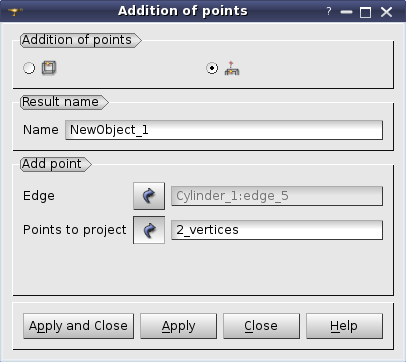Viewport: 406px width, 362px height.
Task: Select the first point-addition mode icon
Action: point(49,68)
